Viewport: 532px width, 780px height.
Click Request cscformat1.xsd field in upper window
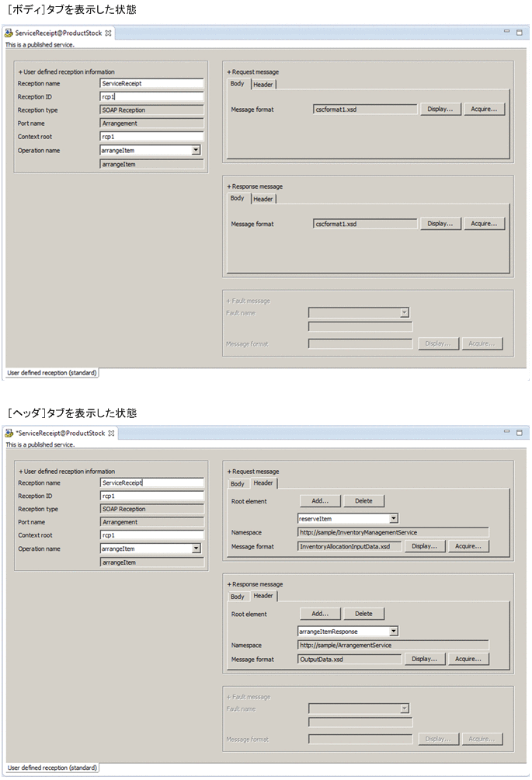[x=365, y=110]
